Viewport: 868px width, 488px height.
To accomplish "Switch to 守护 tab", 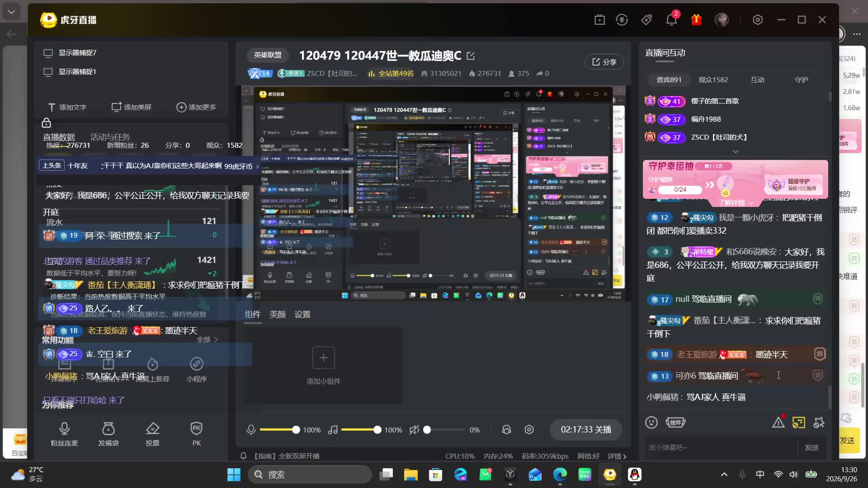I will pos(802,80).
